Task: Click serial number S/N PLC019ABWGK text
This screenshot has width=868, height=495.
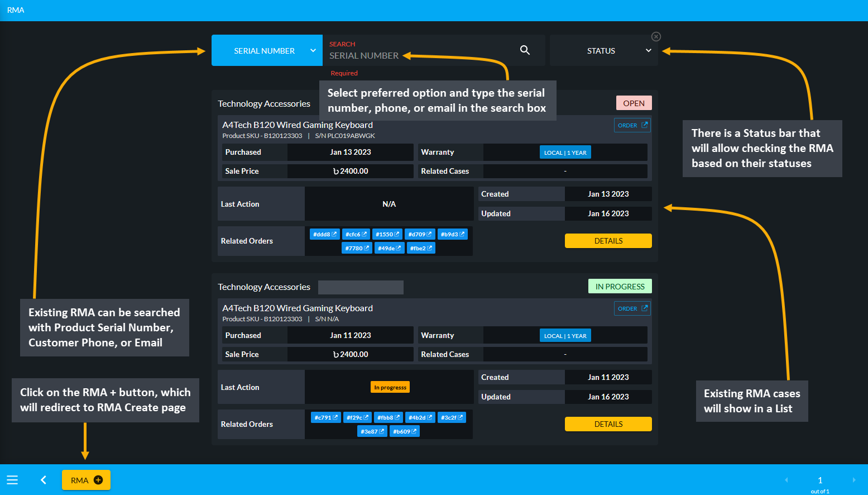Action: tap(345, 136)
